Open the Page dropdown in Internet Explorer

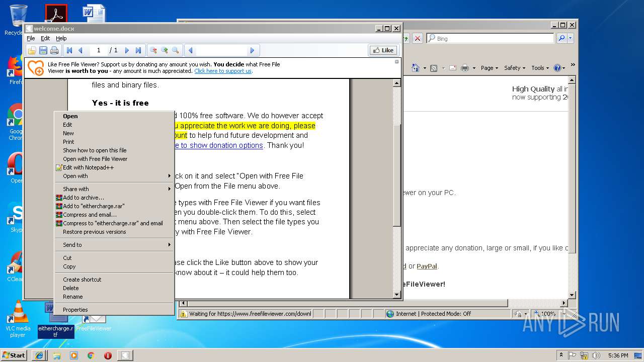pos(490,68)
